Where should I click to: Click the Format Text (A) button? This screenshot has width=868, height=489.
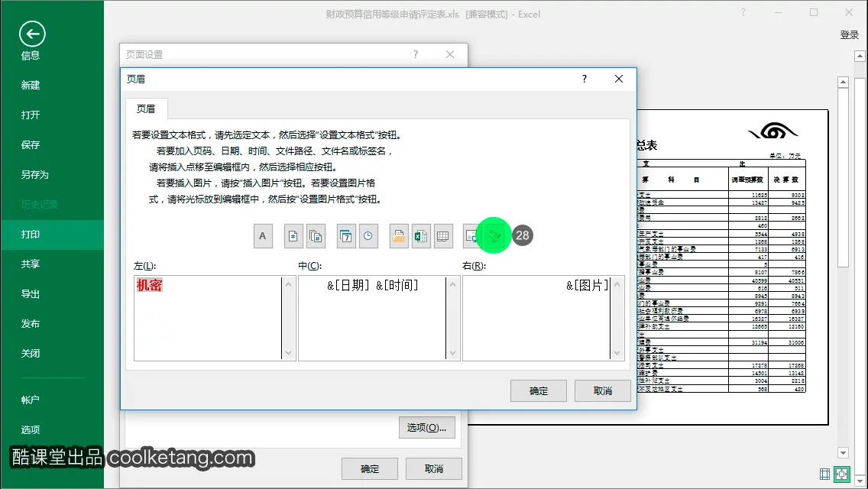(263, 236)
